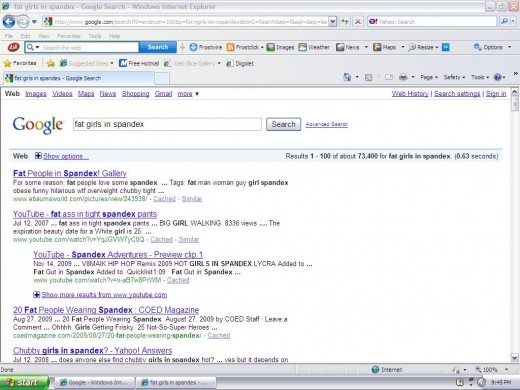This screenshot has height=390, width=520.
Task: Open the Images link in Google navigation
Action: [36, 94]
